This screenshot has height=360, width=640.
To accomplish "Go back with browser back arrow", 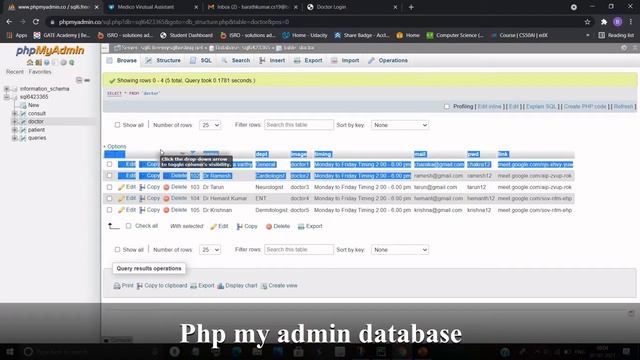I will (x=9, y=22).
